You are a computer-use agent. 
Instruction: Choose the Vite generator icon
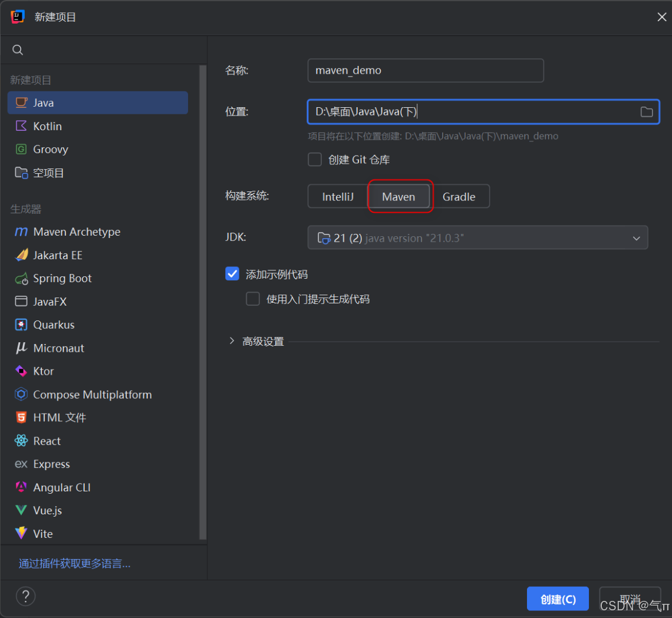pos(21,533)
